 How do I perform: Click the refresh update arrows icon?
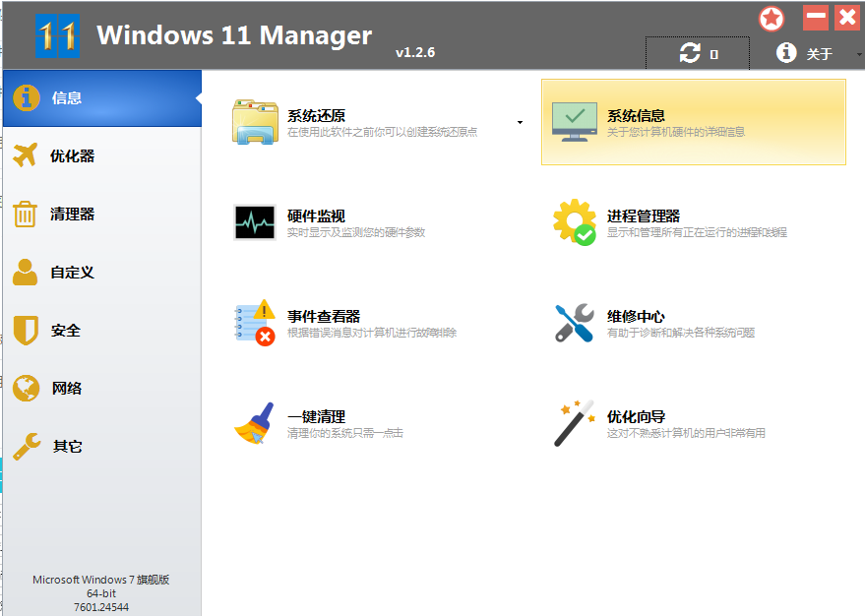[690, 54]
